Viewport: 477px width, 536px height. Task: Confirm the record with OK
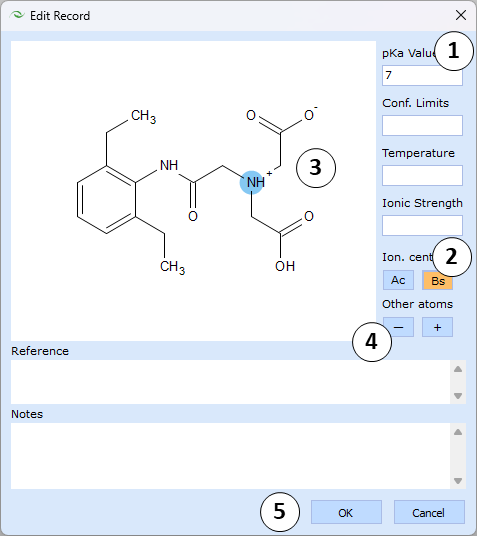tap(346, 512)
